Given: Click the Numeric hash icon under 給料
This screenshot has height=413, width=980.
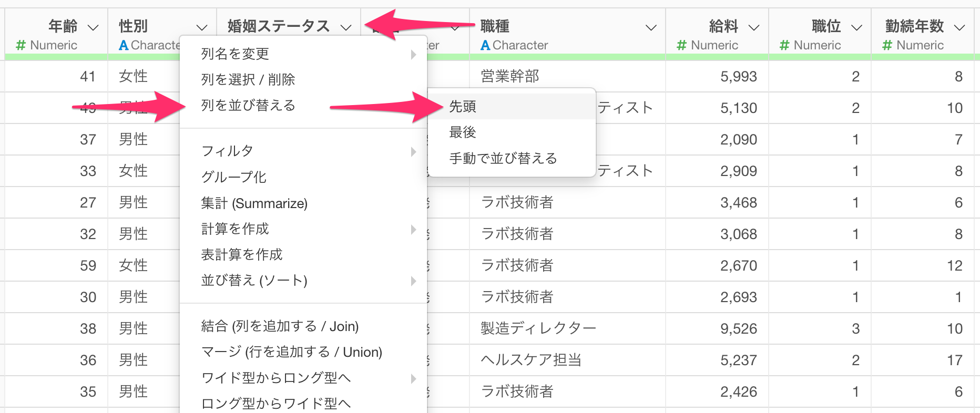Looking at the screenshot, I should (681, 45).
